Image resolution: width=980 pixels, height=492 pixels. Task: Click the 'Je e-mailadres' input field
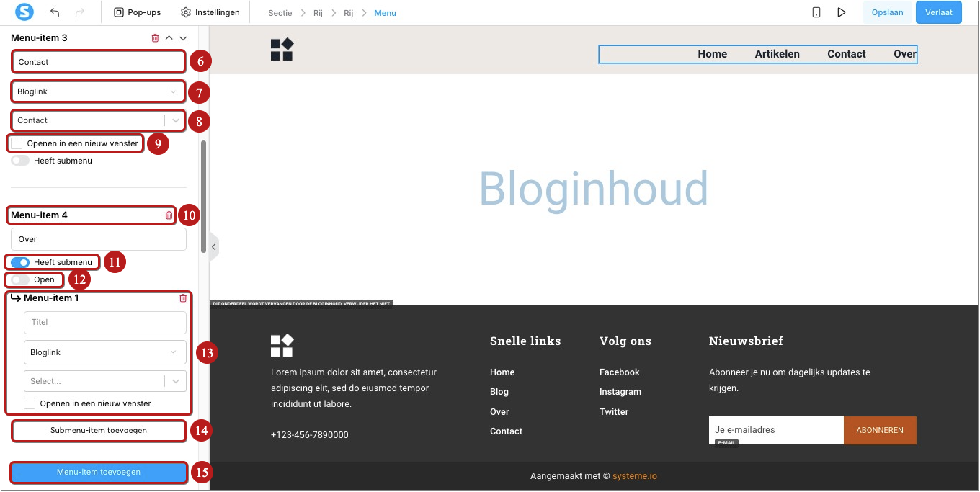coord(776,430)
